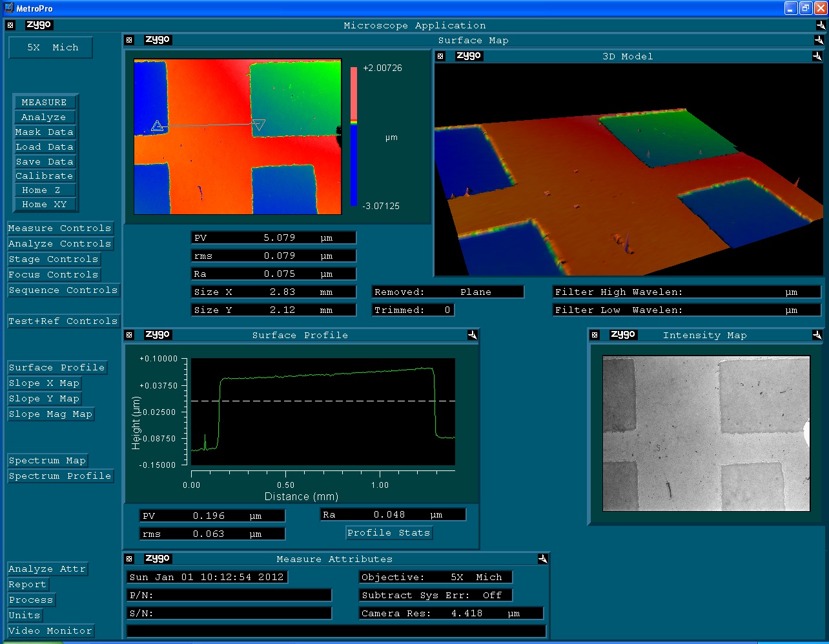829x644 pixels.
Task: Open Mask Data
Action: (x=45, y=132)
